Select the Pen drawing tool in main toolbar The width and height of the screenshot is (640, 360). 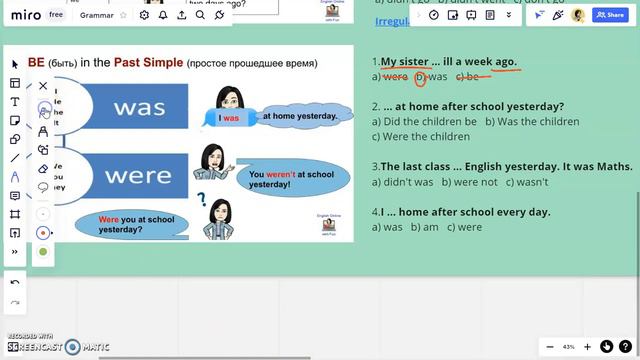click(x=15, y=177)
